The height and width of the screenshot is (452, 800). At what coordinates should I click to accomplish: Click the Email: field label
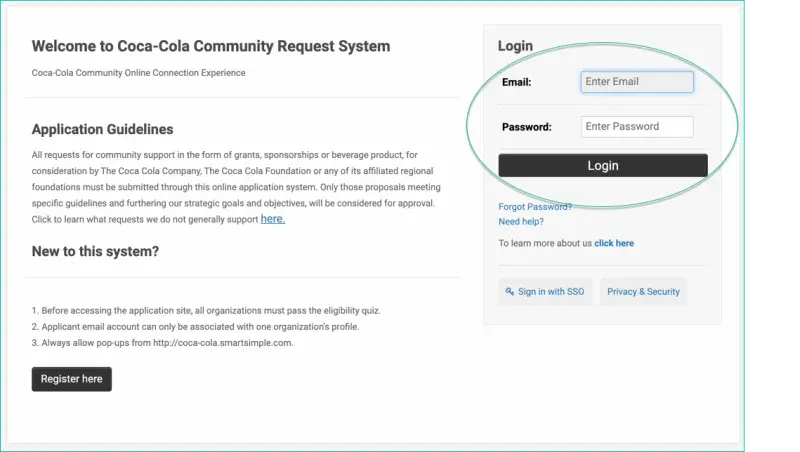516,82
